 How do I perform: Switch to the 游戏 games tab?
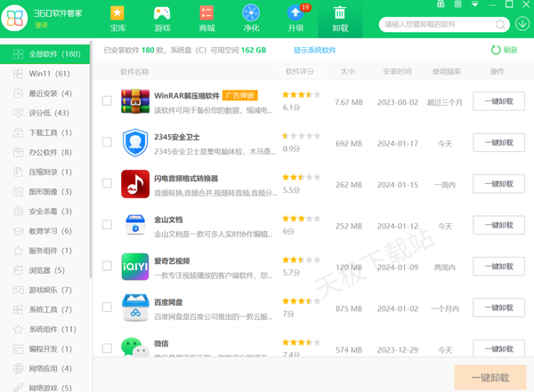(x=162, y=19)
